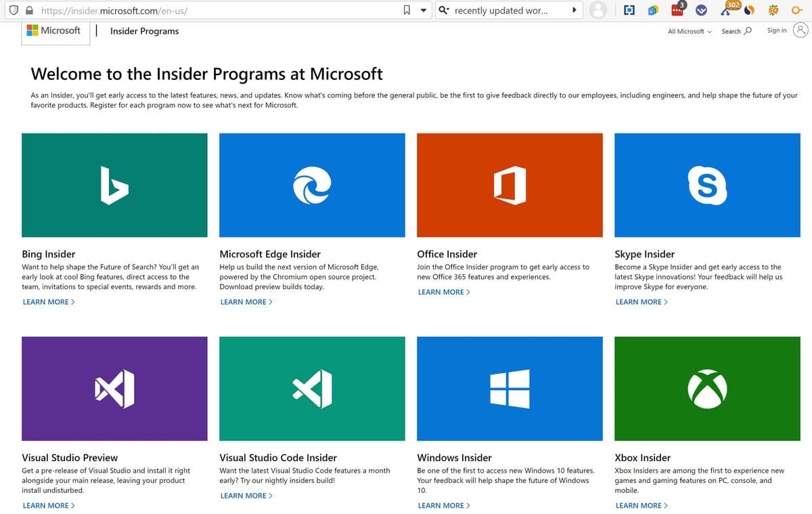Click the Office logo tile
Image resolution: width=812 pixels, height=514 pixels.
(510, 185)
